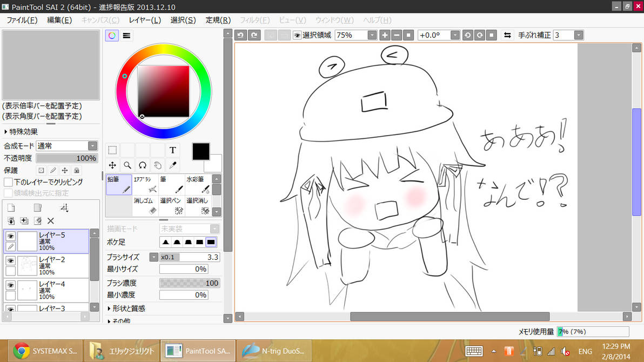Click the black foreground color swatch
This screenshot has width=644, height=362.
200,152
